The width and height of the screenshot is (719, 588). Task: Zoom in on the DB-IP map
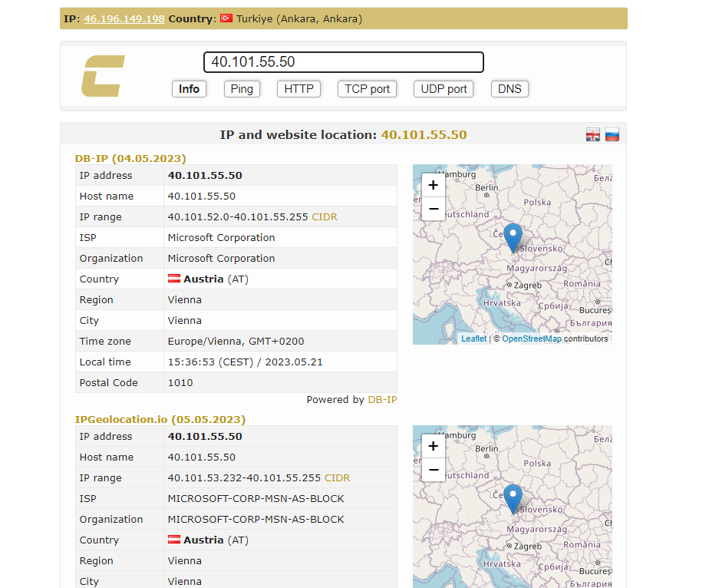[x=434, y=185]
